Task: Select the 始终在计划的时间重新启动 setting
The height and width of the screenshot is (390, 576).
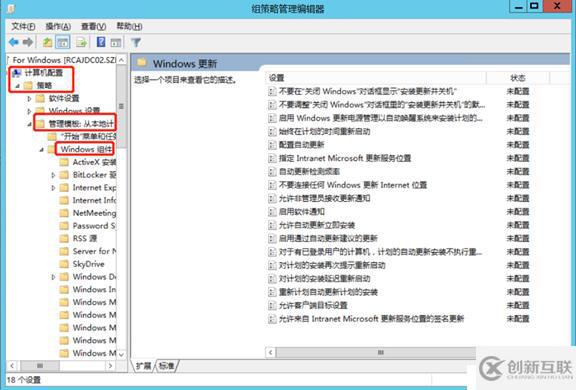Action: 324,131
